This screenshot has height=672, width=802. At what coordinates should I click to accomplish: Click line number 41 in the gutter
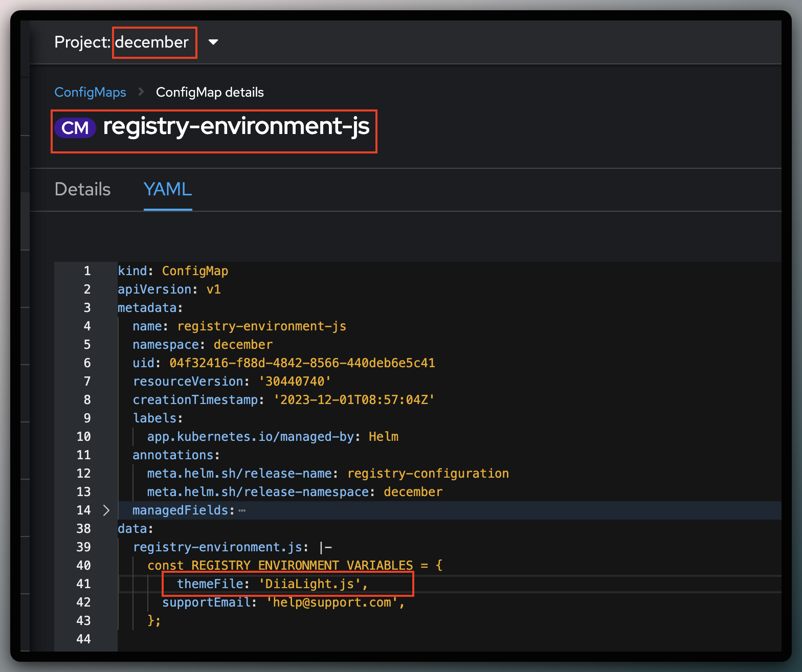tap(83, 584)
